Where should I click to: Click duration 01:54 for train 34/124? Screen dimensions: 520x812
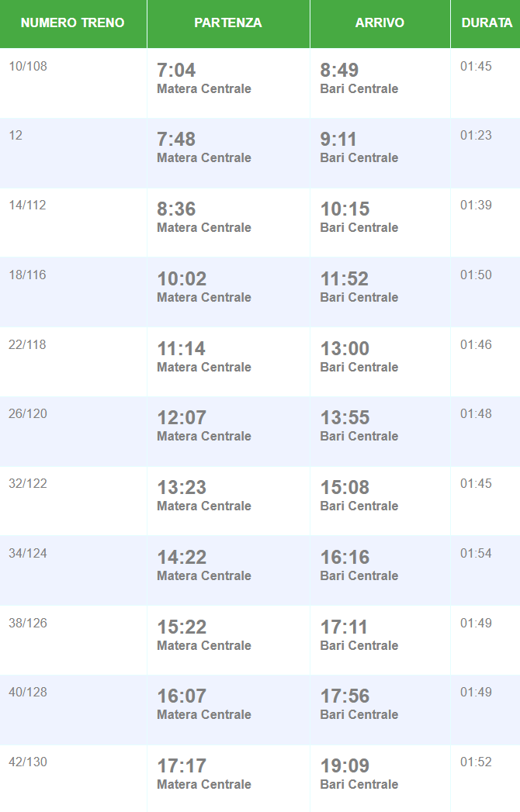[476, 554]
